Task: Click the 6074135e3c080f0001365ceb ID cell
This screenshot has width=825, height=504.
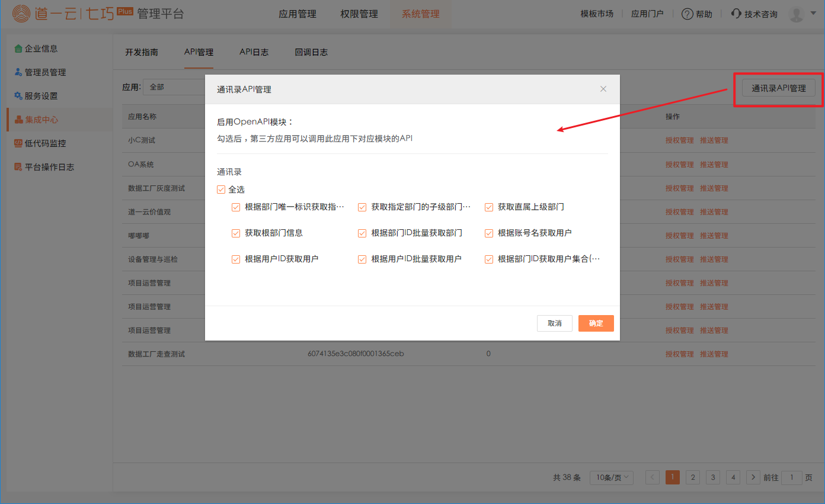Action: (356, 354)
